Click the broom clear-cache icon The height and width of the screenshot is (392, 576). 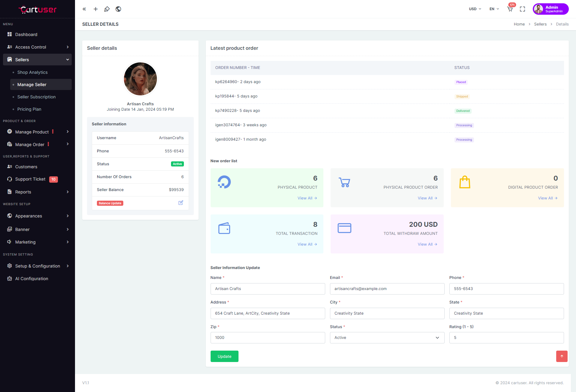click(107, 9)
